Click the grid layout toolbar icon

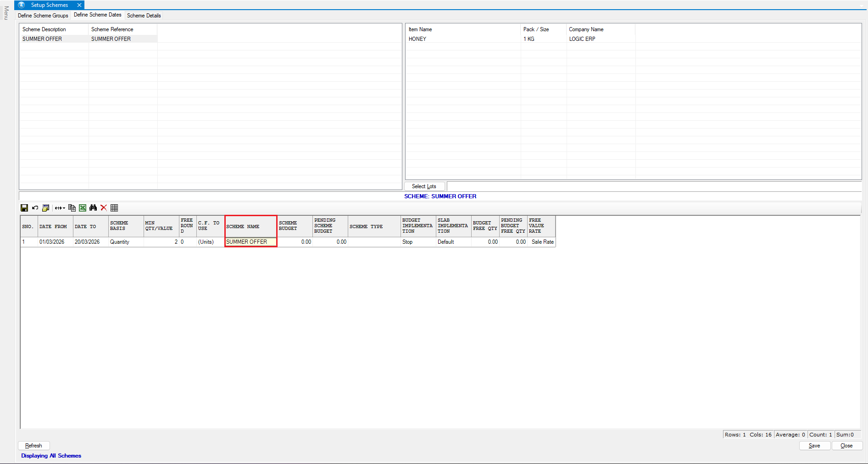[114, 208]
